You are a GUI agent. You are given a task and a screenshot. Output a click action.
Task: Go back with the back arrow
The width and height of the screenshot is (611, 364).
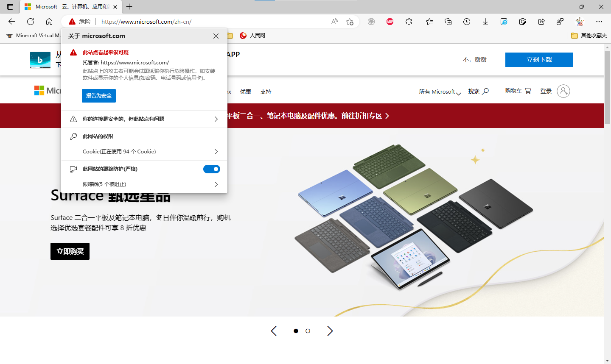(12, 22)
